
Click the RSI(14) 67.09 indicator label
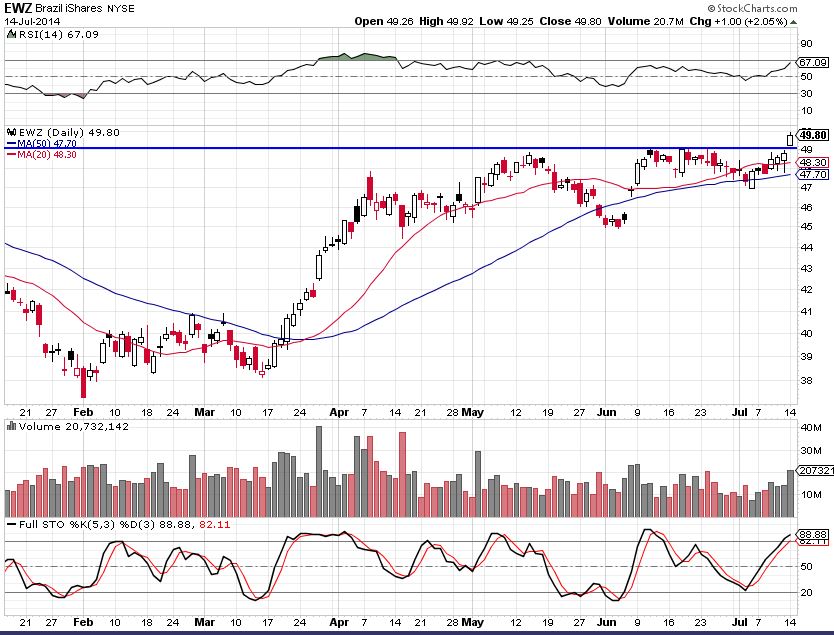pos(59,35)
